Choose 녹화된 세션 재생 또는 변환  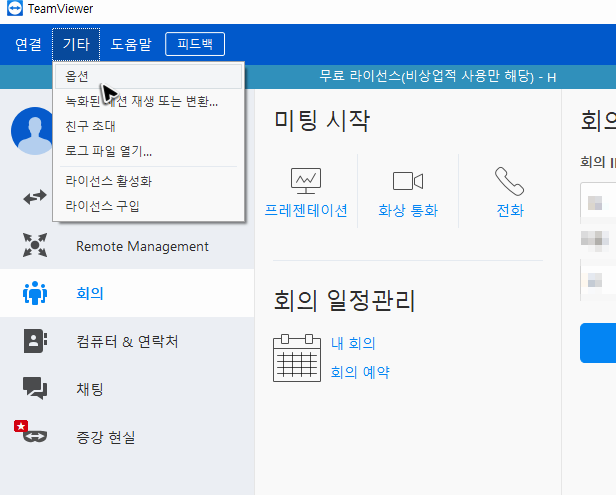pyautogui.click(x=148, y=101)
